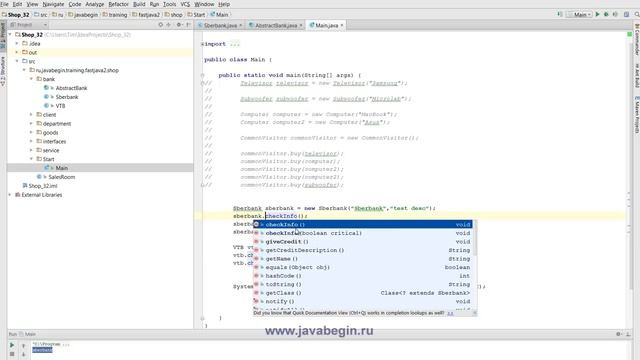This screenshot has height=360, width=640.
Task: Click the up stack trace arrow in Run panel
Action: click(x=23, y=346)
